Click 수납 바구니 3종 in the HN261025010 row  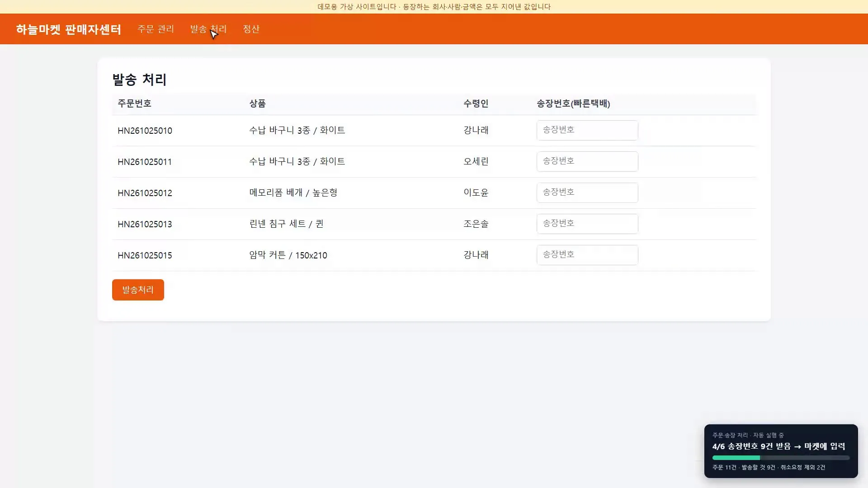click(279, 130)
